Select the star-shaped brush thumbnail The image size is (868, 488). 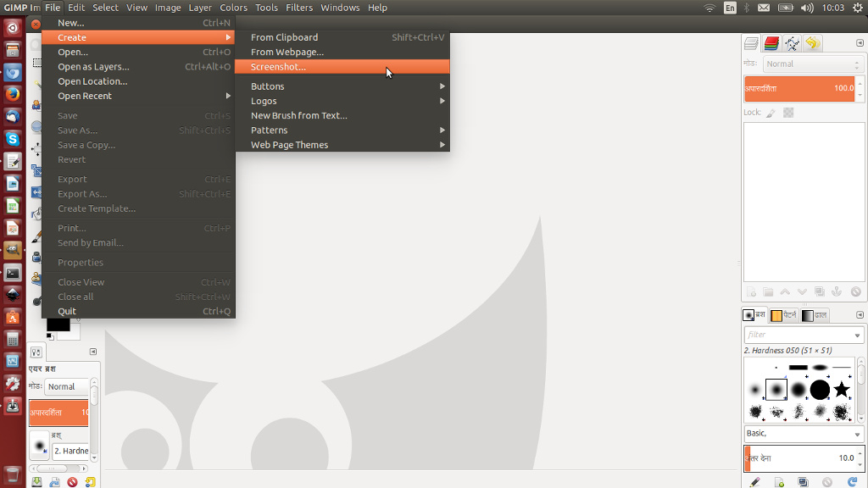tap(841, 389)
